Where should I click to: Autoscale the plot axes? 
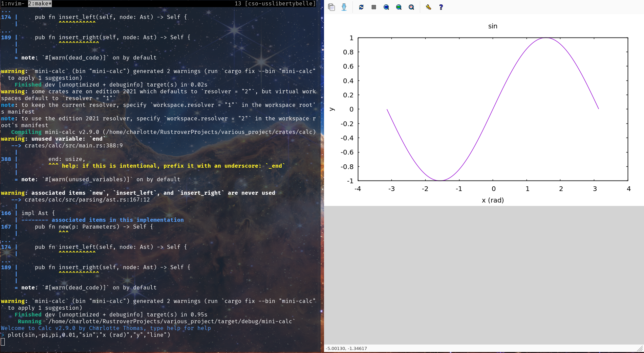tap(411, 7)
